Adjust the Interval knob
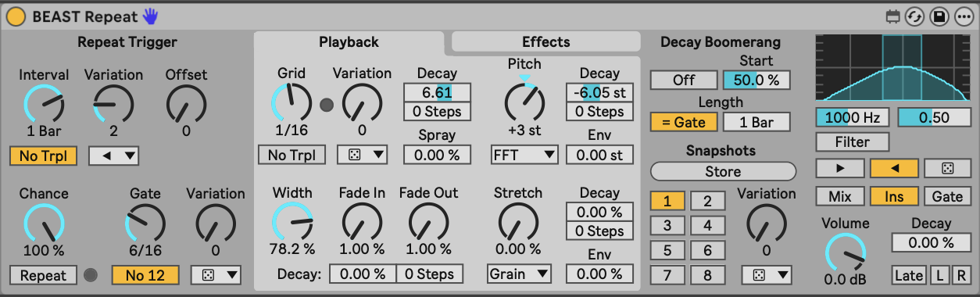This screenshot has width=980, height=297. (44, 103)
